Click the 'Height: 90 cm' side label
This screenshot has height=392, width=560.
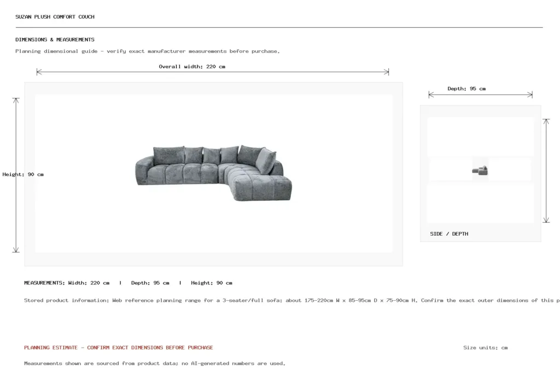pyautogui.click(x=23, y=174)
